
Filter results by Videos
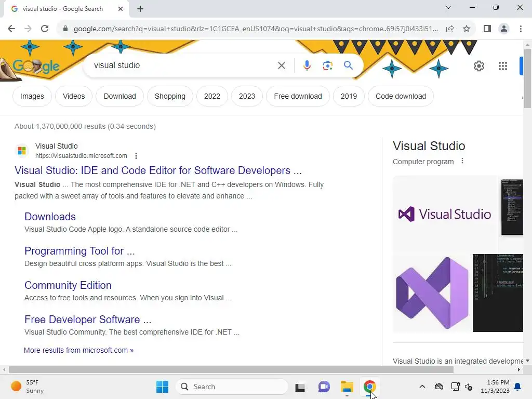pos(74,96)
